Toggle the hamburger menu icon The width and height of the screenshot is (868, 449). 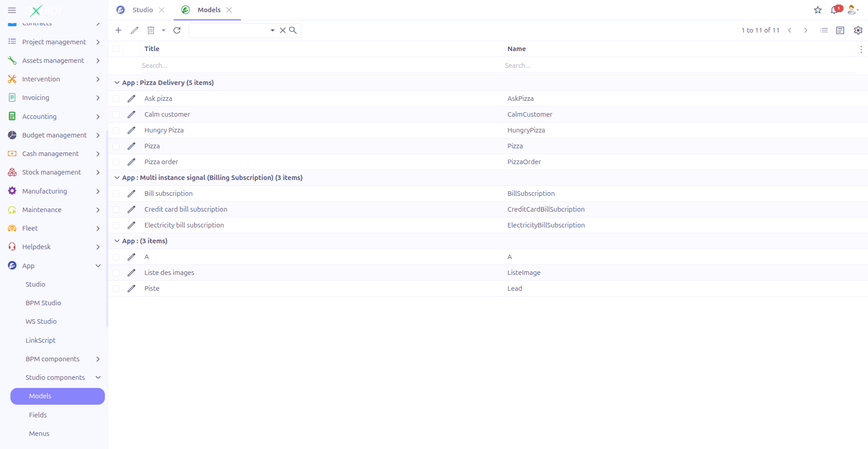point(12,10)
